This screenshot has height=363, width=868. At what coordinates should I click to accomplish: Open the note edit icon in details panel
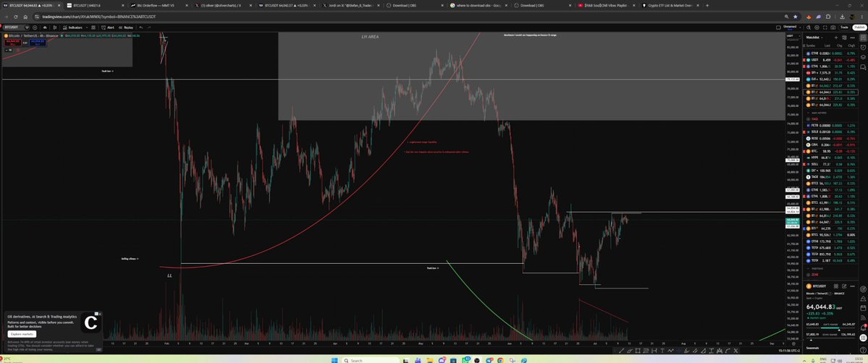point(844,286)
